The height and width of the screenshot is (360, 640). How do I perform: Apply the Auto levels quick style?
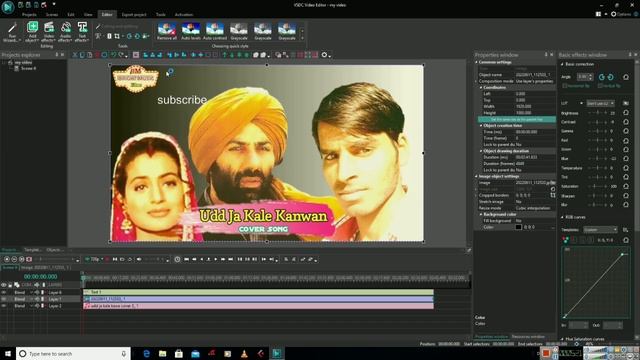click(x=191, y=31)
